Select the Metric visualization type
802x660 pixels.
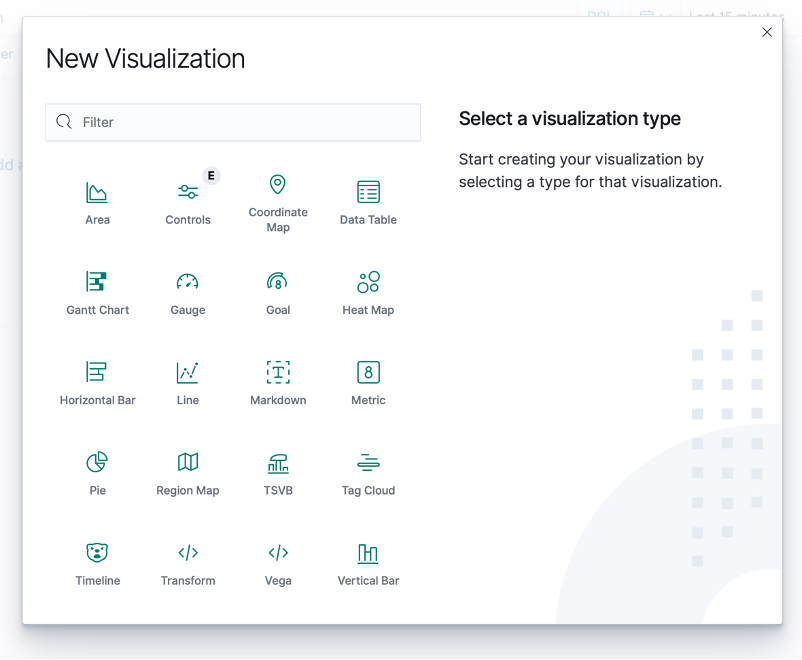[x=368, y=384]
